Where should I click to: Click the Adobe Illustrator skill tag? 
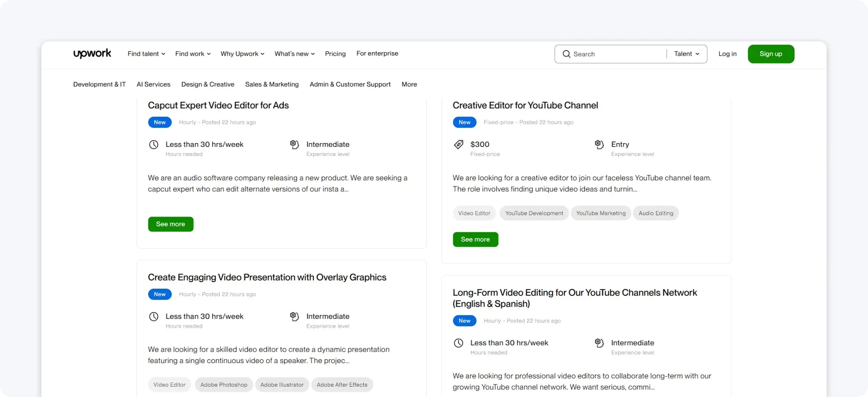click(x=282, y=385)
